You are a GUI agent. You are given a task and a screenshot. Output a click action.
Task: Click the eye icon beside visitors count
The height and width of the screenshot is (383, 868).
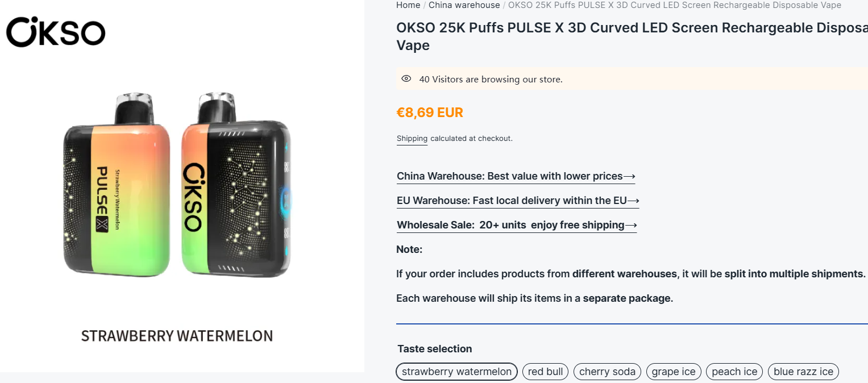[x=406, y=79]
